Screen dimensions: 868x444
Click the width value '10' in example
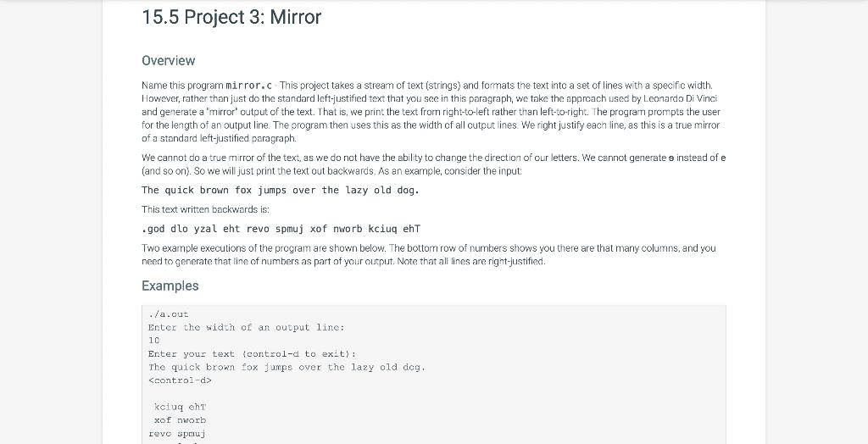(x=154, y=341)
